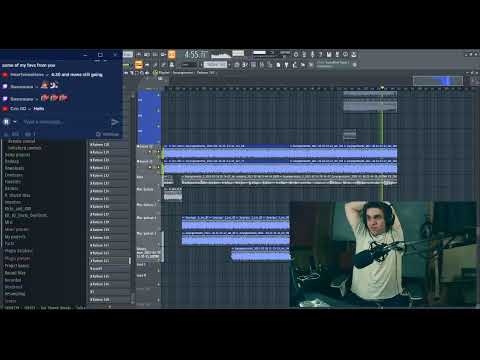Open the 'My projects' browser folder
Screen dimensions: 480x360
click(15, 237)
